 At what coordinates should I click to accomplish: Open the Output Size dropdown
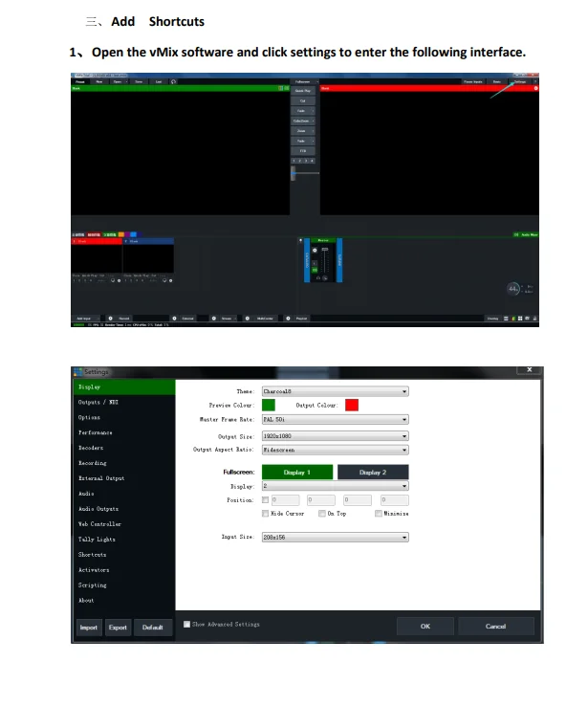click(336, 436)
